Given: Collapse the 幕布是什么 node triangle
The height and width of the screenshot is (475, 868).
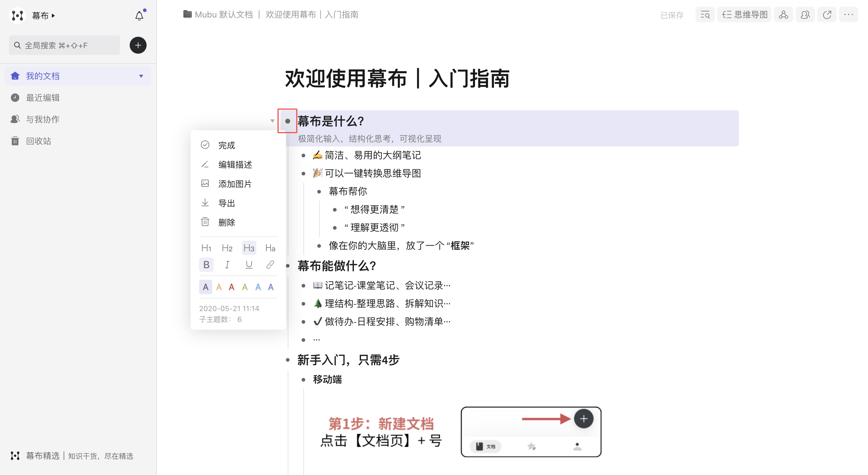Looking at the screenshot, I should click(272, 121).
